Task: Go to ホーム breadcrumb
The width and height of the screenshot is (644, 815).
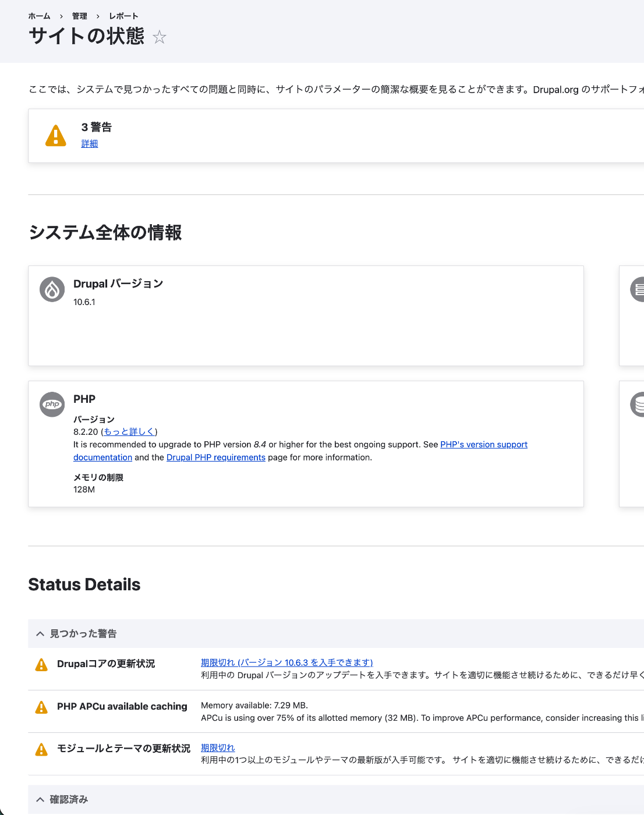Action: pyautogui.click(x=39, y=16)
